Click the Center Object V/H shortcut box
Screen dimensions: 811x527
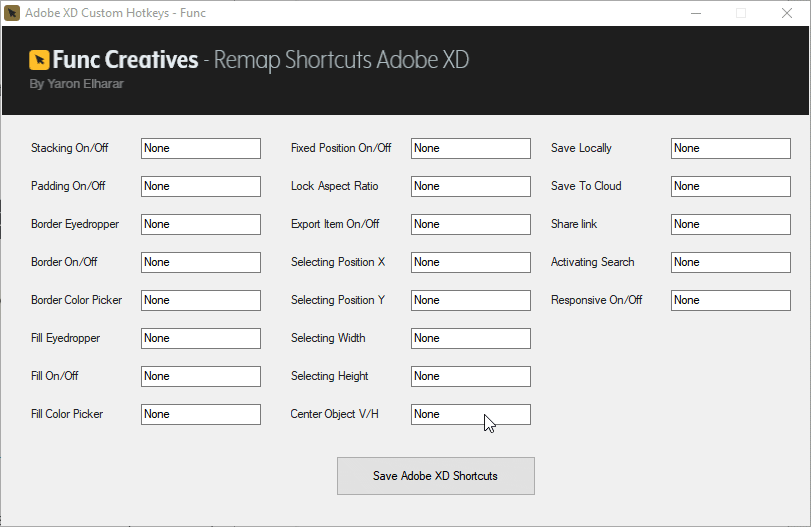coord(471,414)
